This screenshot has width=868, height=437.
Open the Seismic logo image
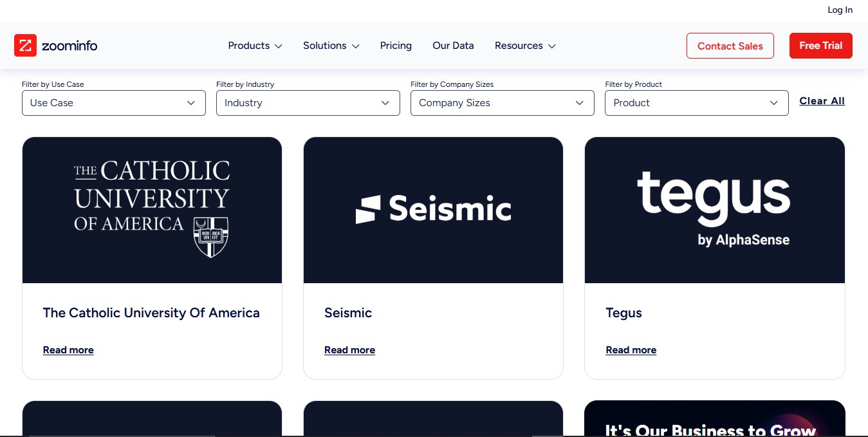pyautogui.click(x=433, y=210)
